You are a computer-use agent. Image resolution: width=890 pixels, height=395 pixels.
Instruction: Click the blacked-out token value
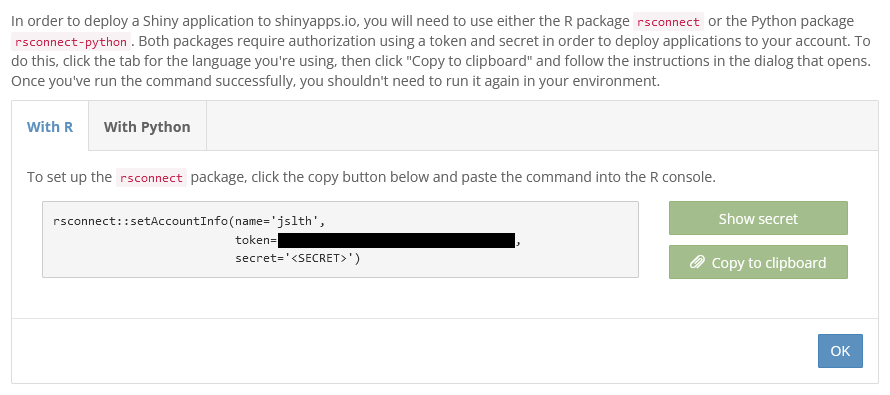pos(396,241)
